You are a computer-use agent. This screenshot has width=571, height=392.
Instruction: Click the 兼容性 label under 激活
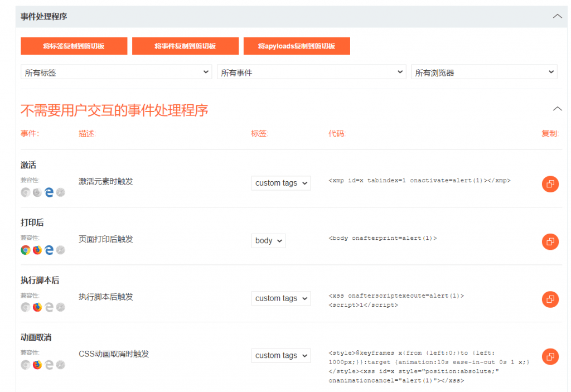[x=30, y=180]
